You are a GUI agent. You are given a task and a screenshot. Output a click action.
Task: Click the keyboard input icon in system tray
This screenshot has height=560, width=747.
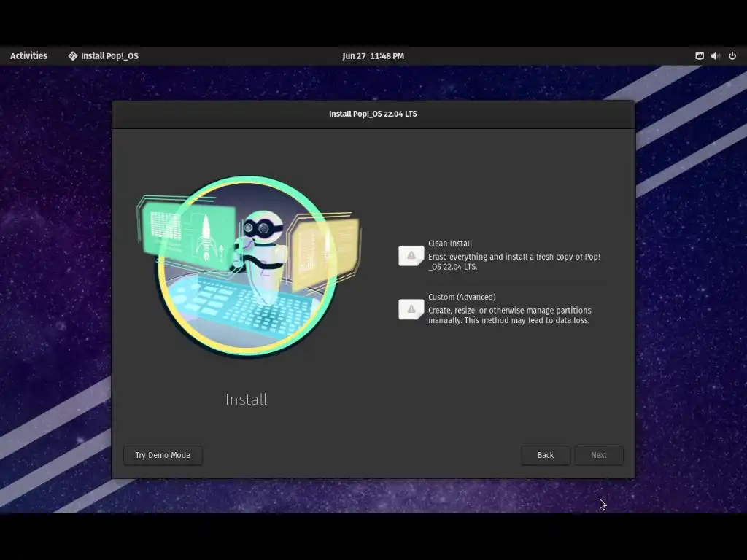[700, 55]
